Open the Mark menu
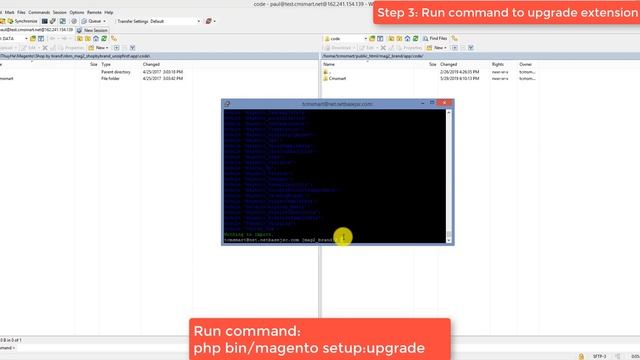 coord(9,13)
